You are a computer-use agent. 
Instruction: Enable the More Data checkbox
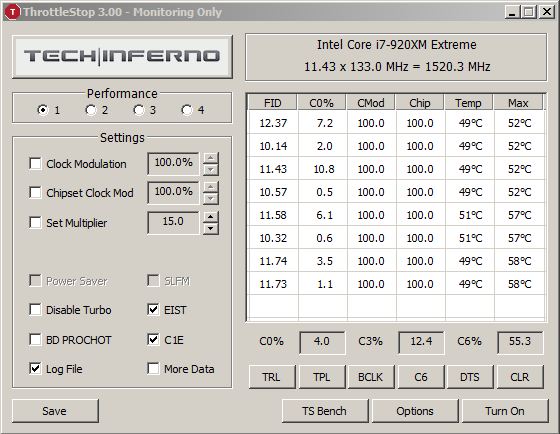153,368
